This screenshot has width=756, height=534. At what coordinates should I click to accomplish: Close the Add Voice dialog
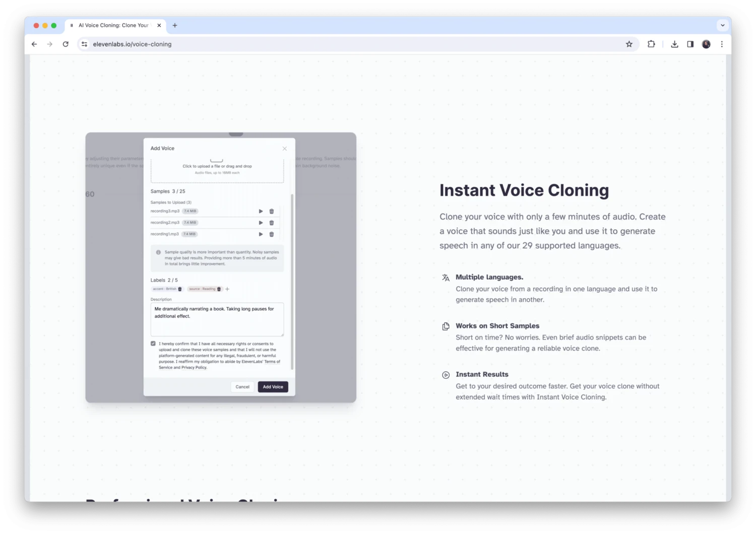[285, 149]
